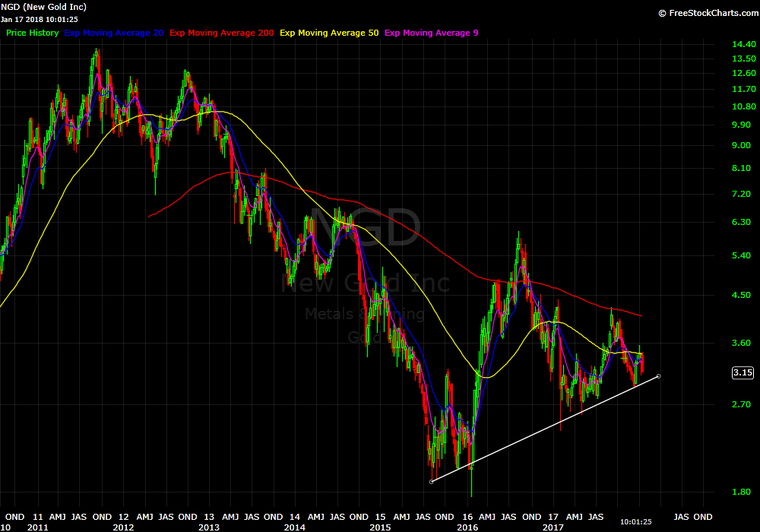Click the current price box showing 3.15
Image resolution: width=760 pixels, height=532 pixels.
tap(743, 372)
